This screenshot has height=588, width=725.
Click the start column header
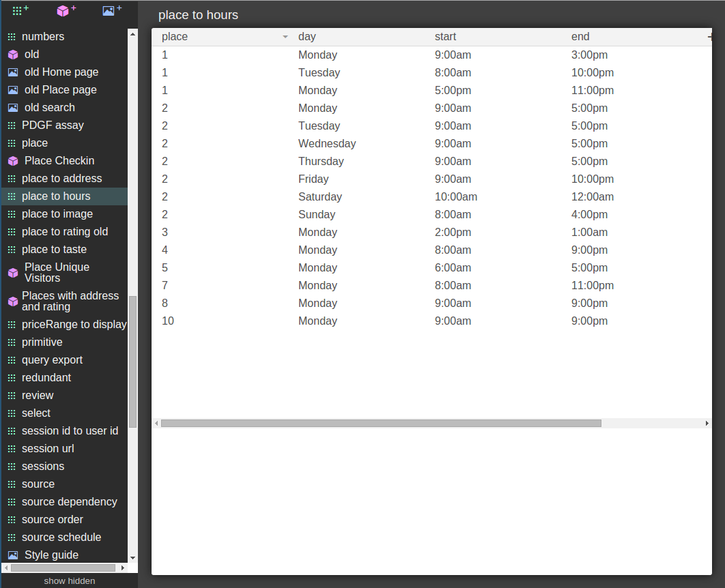click(x=445, y=37)
